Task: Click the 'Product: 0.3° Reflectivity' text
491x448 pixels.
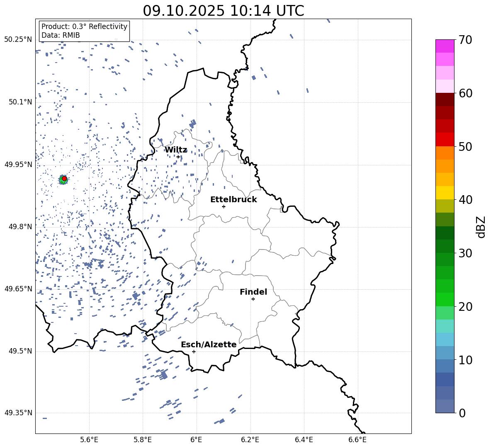Action: [x=84, y=27]
